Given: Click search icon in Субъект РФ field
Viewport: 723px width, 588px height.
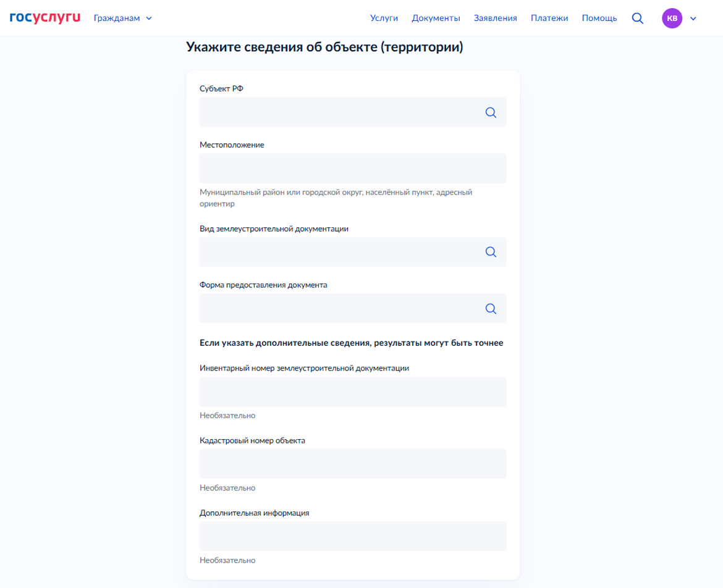Looking at the screenshot, I should [491, 112].
